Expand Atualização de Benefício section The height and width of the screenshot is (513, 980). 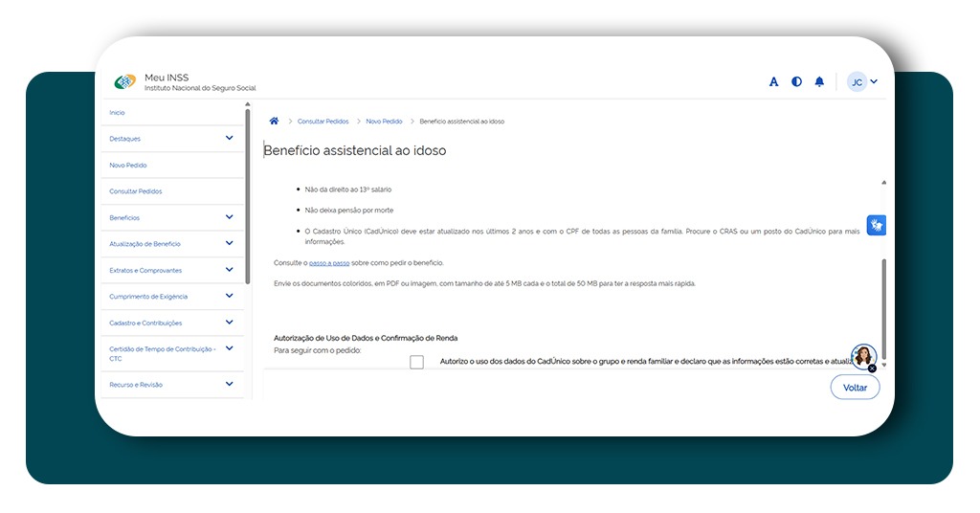(x=172, y=244)
